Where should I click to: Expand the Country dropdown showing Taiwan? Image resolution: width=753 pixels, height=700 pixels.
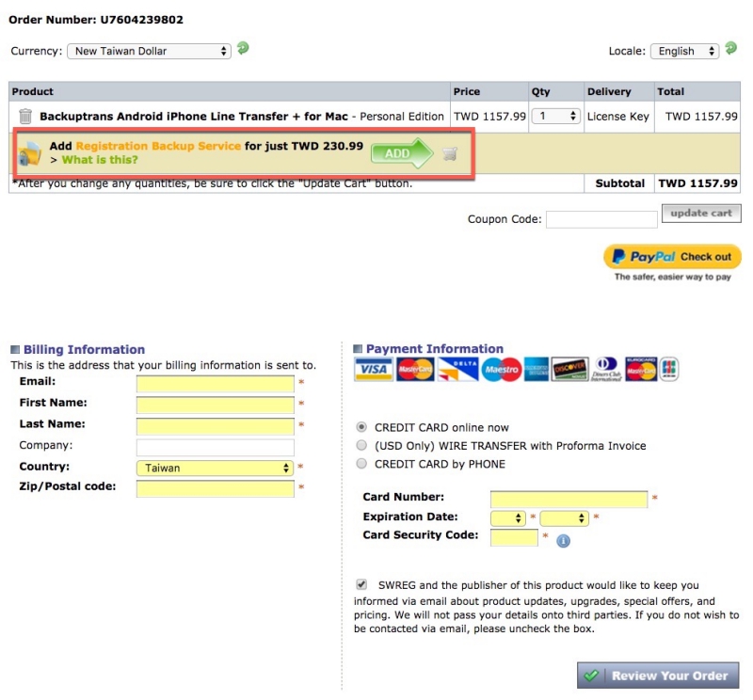pos(215,468)
